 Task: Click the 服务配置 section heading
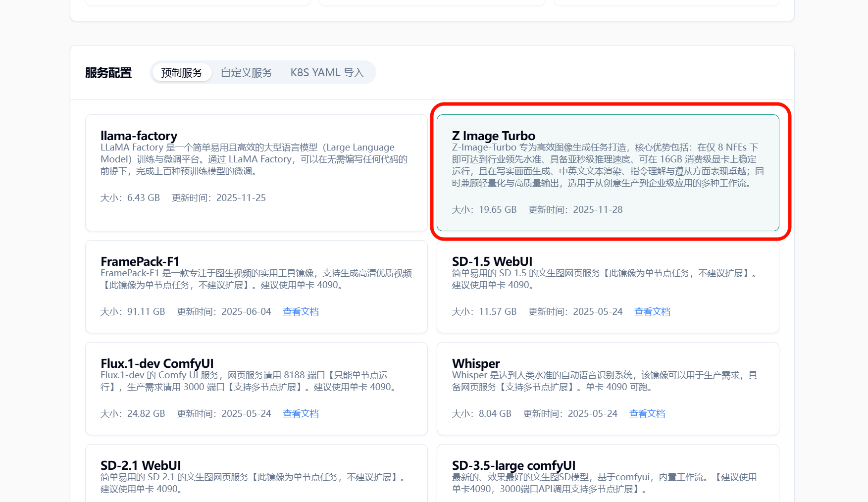108,73
